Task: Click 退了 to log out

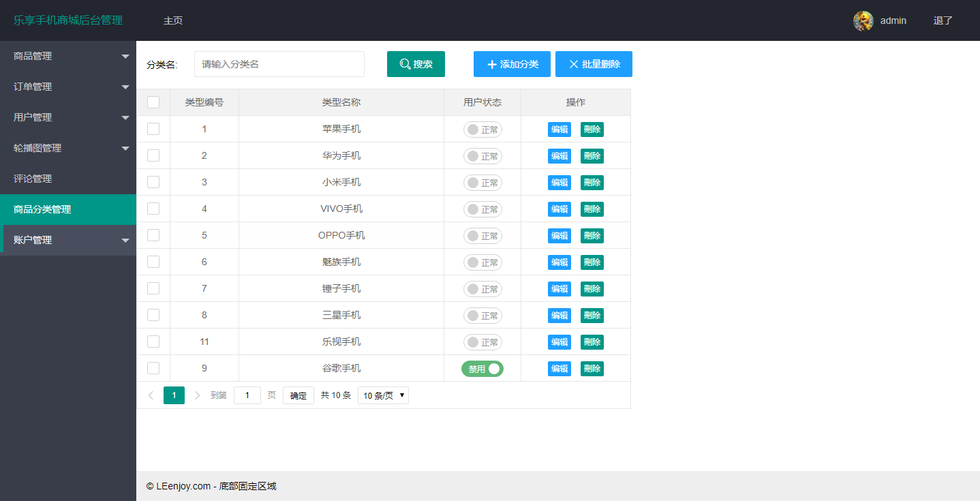Action: coord(943,20)
